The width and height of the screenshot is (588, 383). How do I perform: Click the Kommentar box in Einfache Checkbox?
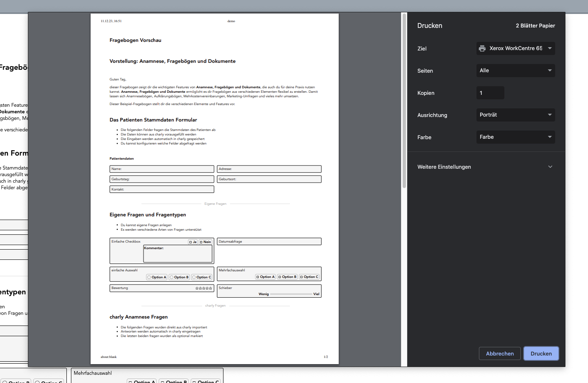[x=178, y=254]
